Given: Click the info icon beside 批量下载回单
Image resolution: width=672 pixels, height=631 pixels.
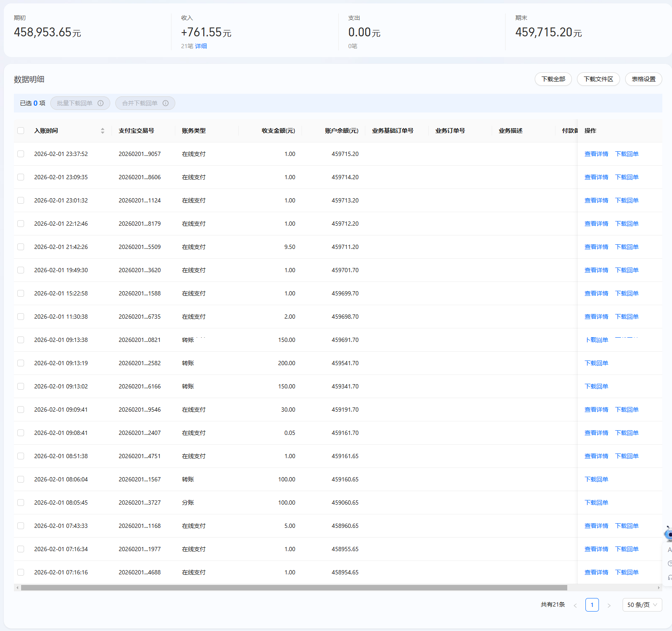Looking at the screenshot, I should point(101,103).
